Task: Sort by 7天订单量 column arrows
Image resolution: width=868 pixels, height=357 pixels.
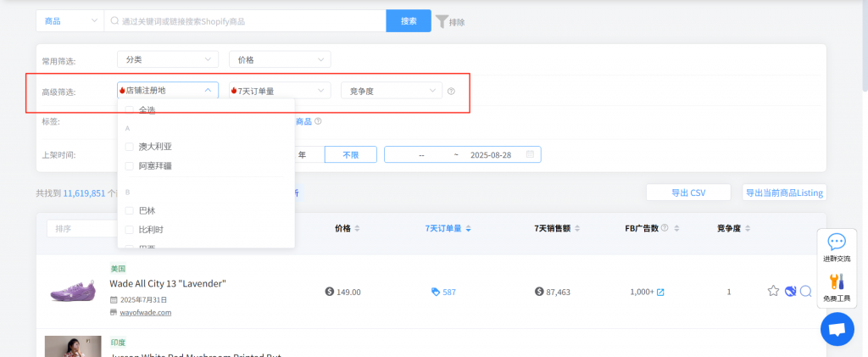Action: 468,229
